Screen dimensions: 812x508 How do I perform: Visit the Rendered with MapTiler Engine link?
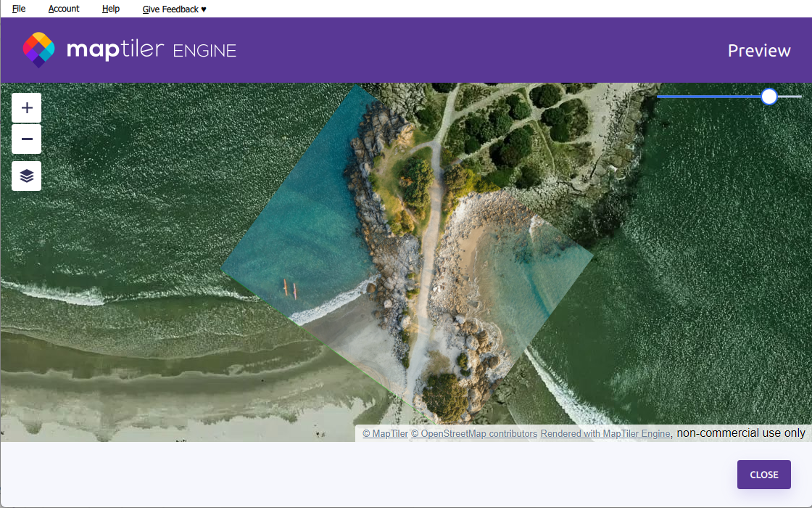(x=605, y=434)
